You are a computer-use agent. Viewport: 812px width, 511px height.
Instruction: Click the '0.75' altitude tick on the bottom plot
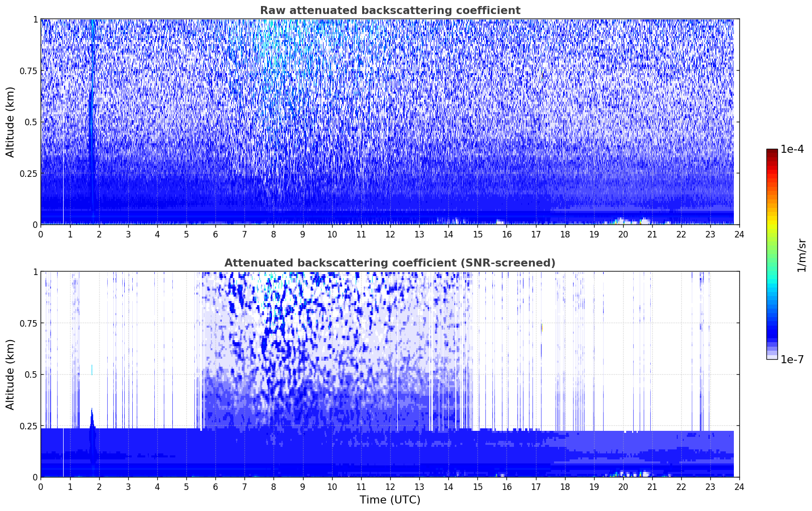tap(29, 323)
